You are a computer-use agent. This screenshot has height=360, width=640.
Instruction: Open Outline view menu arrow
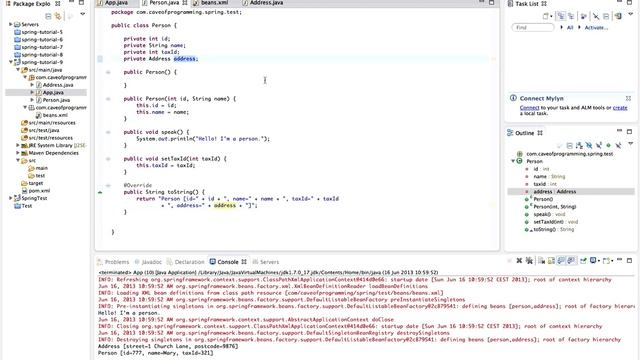(631, 144)
